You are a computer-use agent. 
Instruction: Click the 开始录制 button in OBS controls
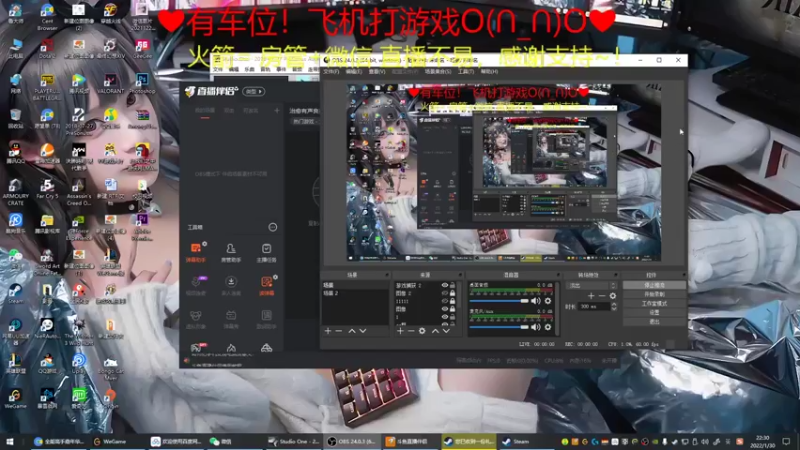click(x=654, y=294)
